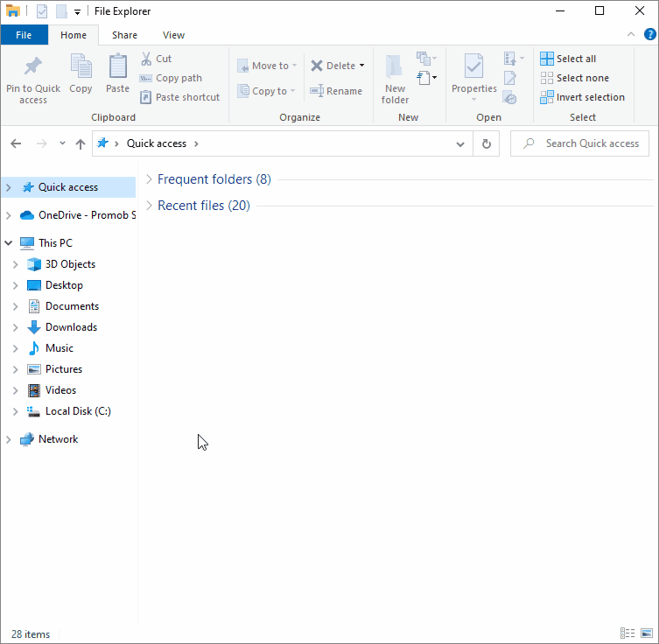Switch to the Share ribbon tab
Viewport: 659px width, 644px height.
pyautogui.click(x=124, y=35)
